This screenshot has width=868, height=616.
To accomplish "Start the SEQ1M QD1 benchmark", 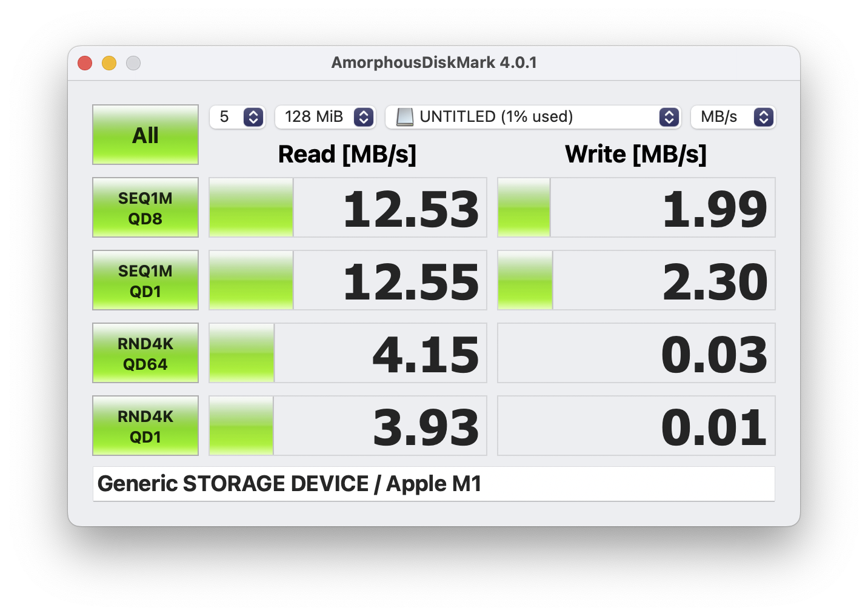I will pyautogui.click(x=145, y=280).
